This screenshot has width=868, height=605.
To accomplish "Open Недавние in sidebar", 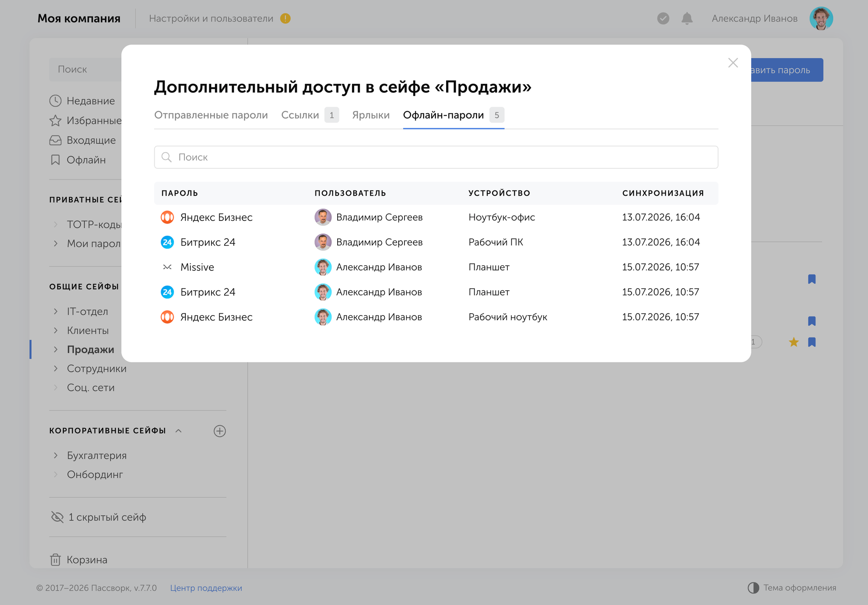I will 82,101.
